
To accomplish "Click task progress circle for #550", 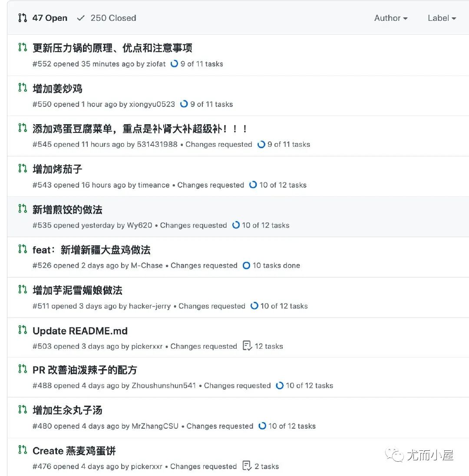I will (x=184, y=104).
